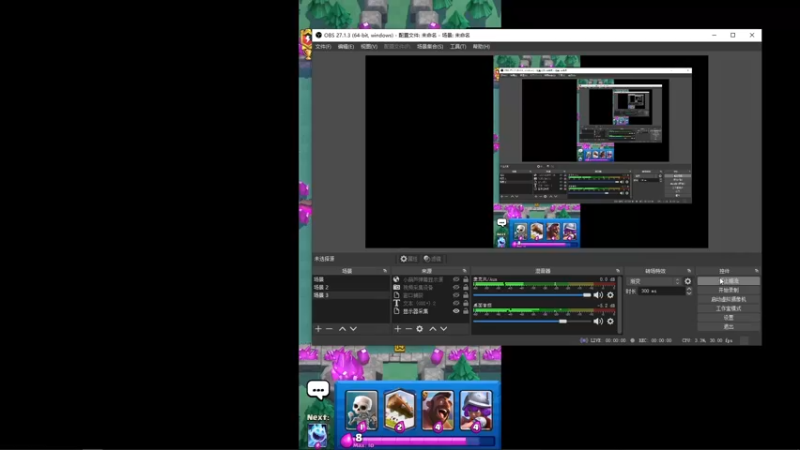The image size is (800, 450).
Task: Select the Hog Rider card in the game
Action: (438, 411)
